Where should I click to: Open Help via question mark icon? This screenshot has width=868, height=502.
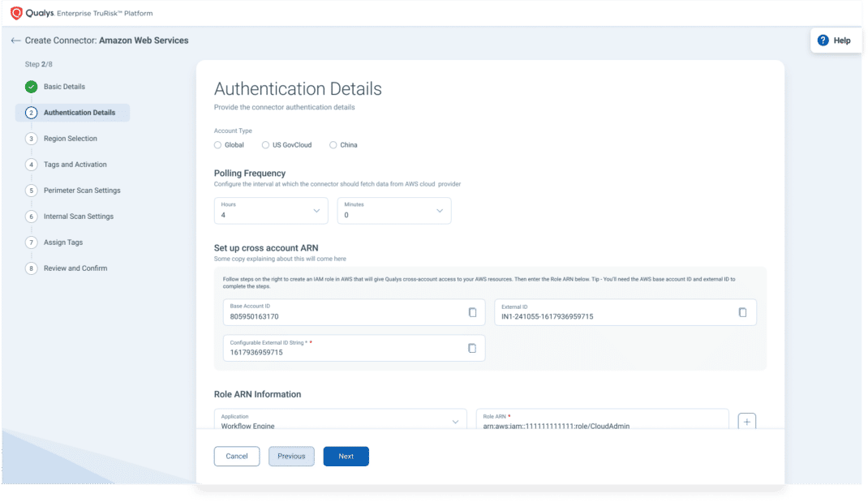(823, 41)
